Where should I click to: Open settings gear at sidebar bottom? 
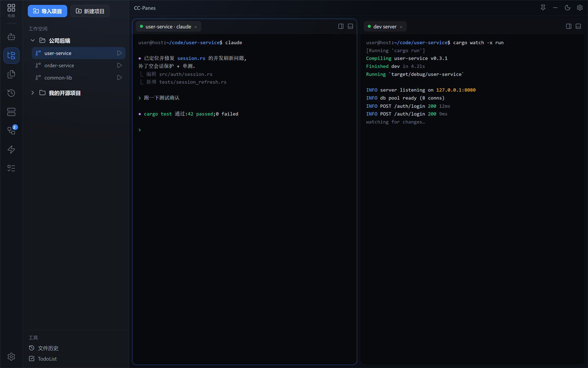point(11,357)
